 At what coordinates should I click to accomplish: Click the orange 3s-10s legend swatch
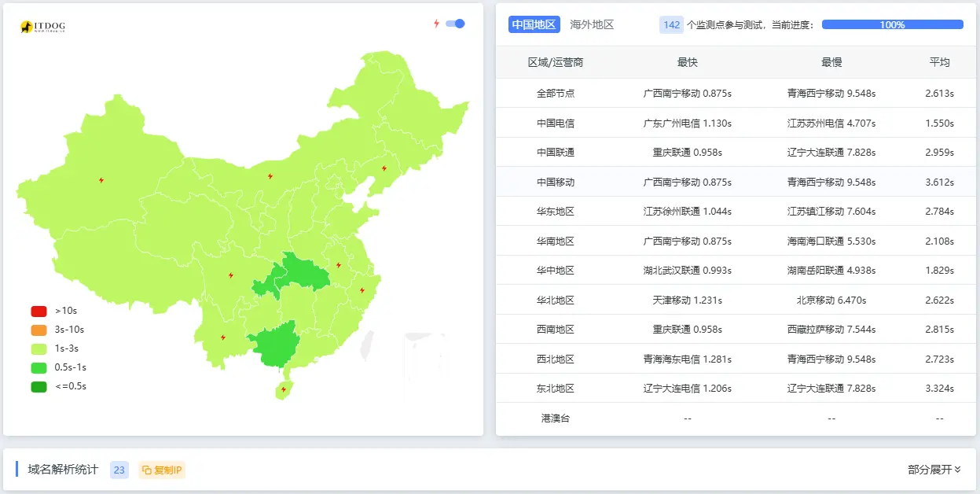click(x=38, y=330)
